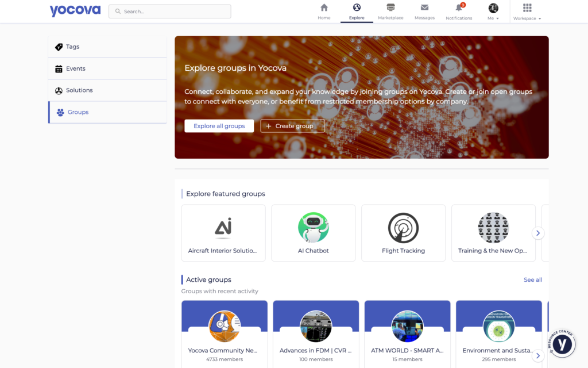Click the Flight Tracking radar icon
588x368 pixels.
point(404,228)
